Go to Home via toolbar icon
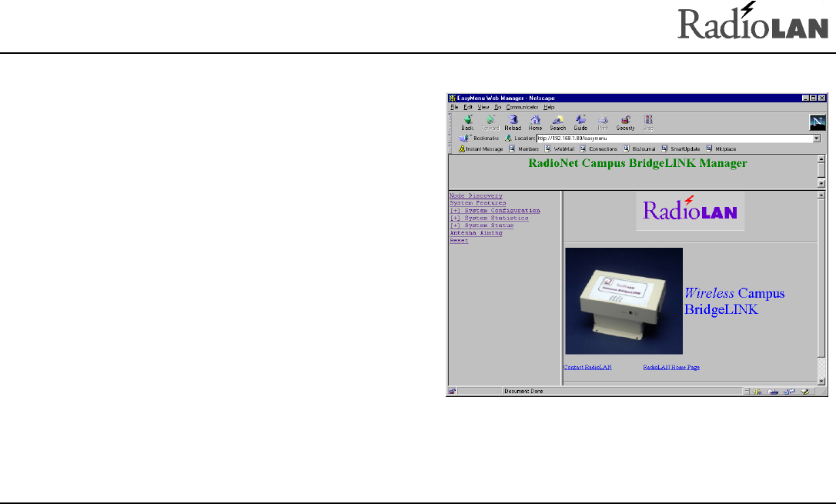 point(535,122)
